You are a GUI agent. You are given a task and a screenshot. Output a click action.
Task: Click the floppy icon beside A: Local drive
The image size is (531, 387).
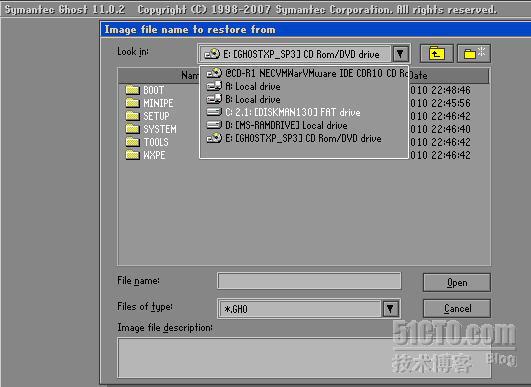[x=214, y=86]
